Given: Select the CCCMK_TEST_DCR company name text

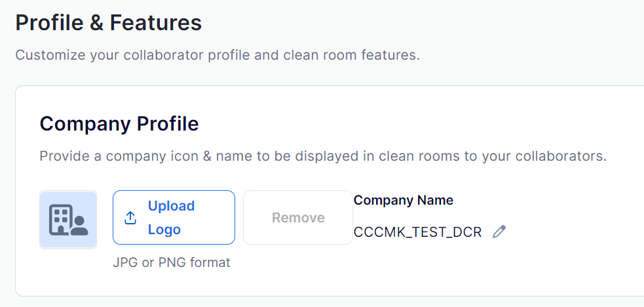Looking at the screenshot, I should [417, 232].
